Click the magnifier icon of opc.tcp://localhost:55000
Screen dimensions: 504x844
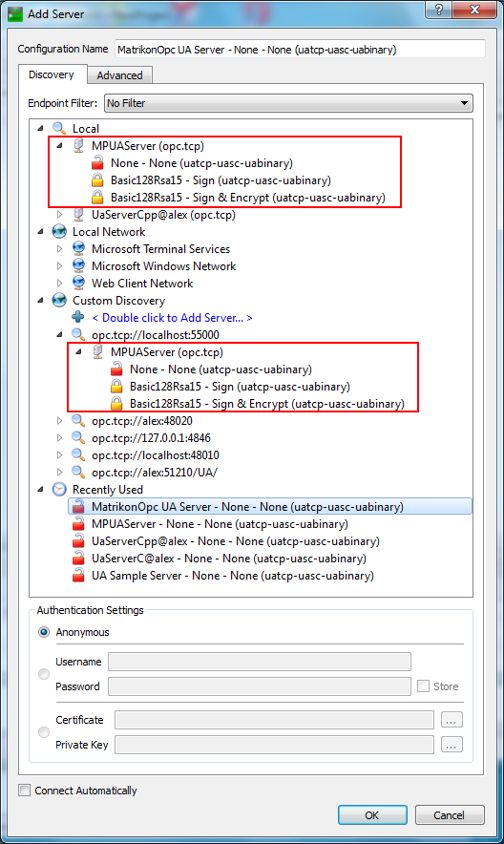pos(78,335)
